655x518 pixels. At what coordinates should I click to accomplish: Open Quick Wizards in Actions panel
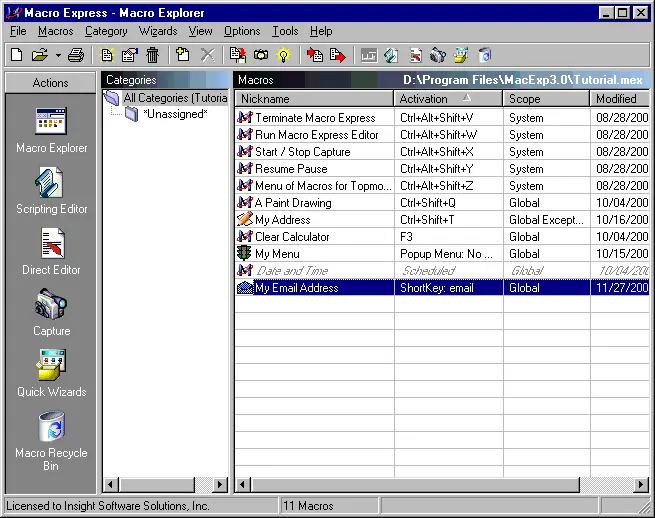tap(51, 368)
